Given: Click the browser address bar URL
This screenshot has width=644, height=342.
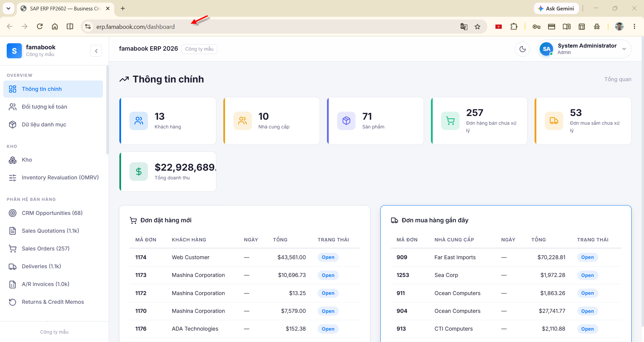Looking at the screenshot, I should click(x=136, y=26).
